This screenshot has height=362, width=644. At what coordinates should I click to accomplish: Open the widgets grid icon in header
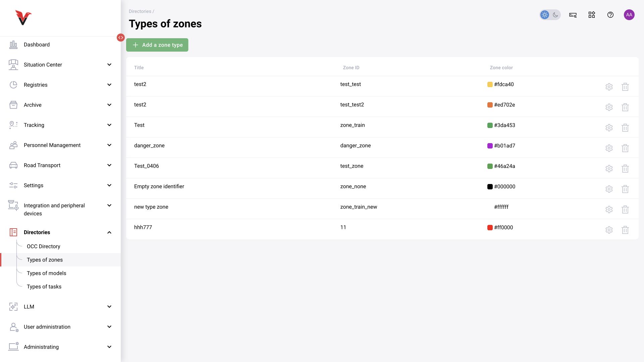click(x=592, y=15)
